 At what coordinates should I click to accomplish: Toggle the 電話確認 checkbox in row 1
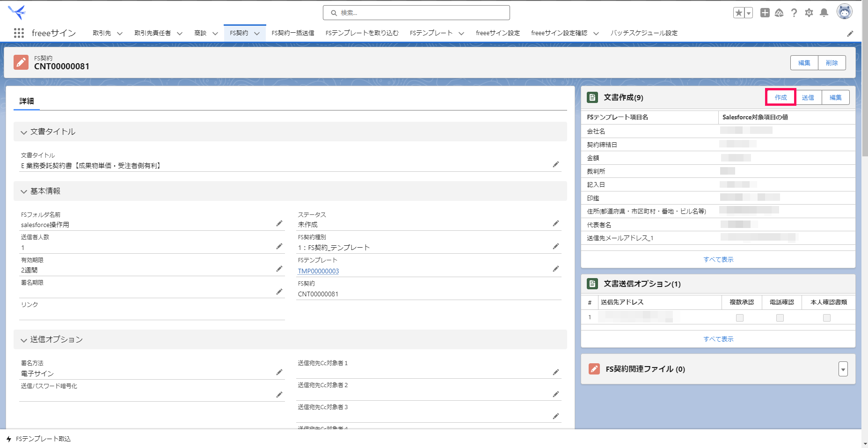[780, 318]
